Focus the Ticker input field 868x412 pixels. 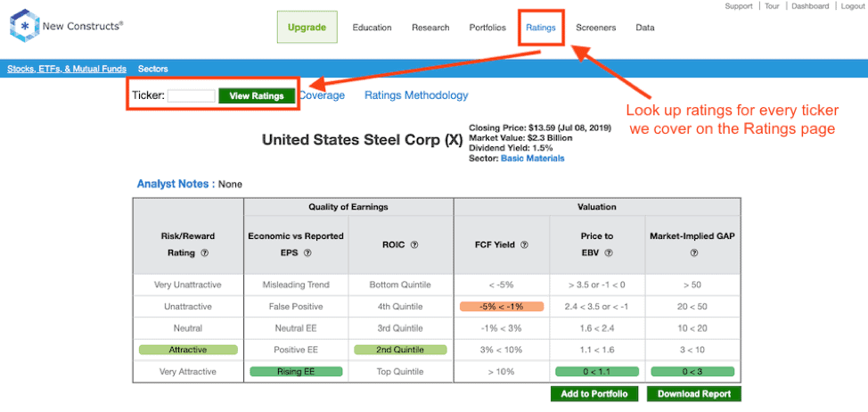pos(191,95)
